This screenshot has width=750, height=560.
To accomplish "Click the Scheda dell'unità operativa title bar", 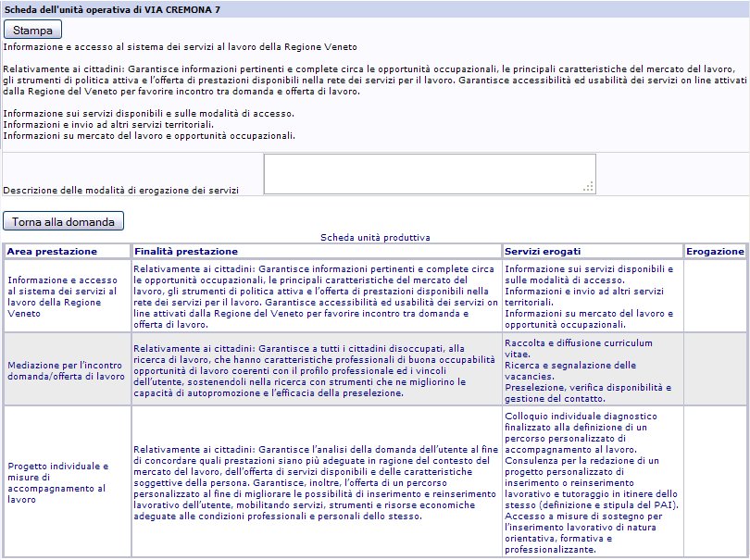I will tap(375, 8).
